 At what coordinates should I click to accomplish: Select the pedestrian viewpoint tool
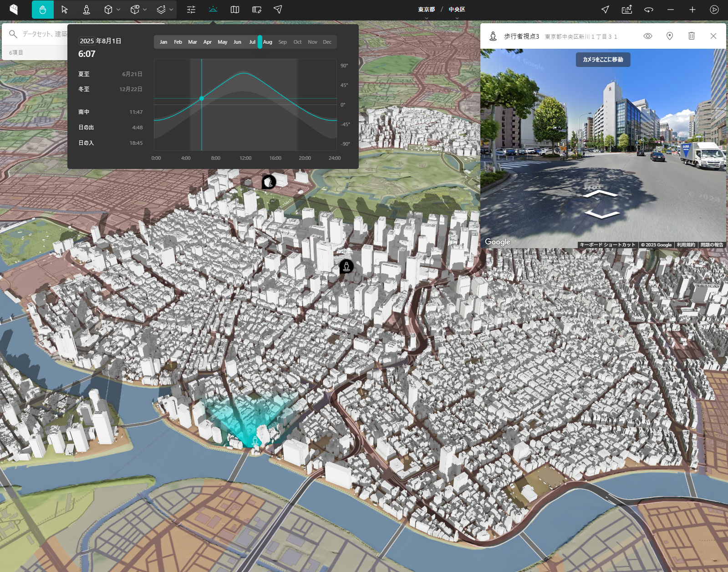click(x=87, y=10)
